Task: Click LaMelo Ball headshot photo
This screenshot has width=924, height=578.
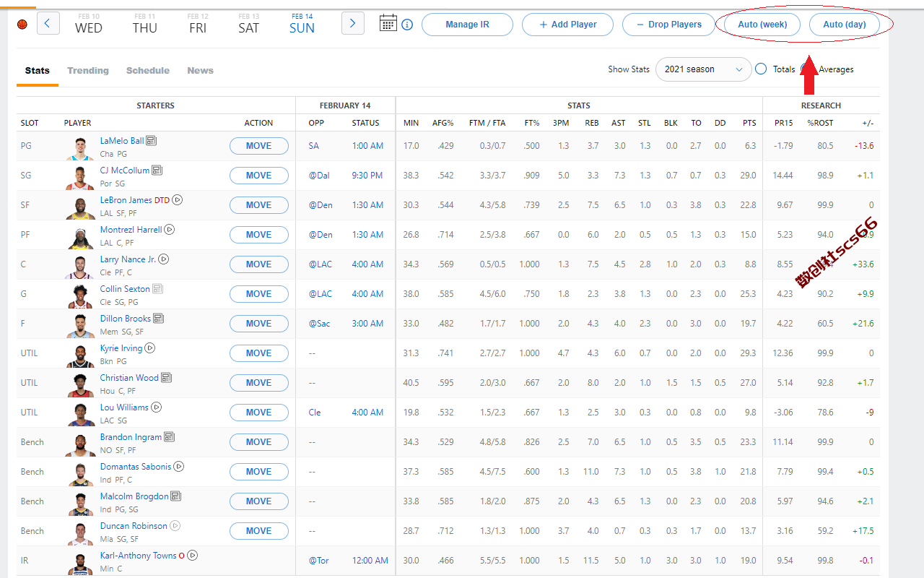Action: click(80, 147)
